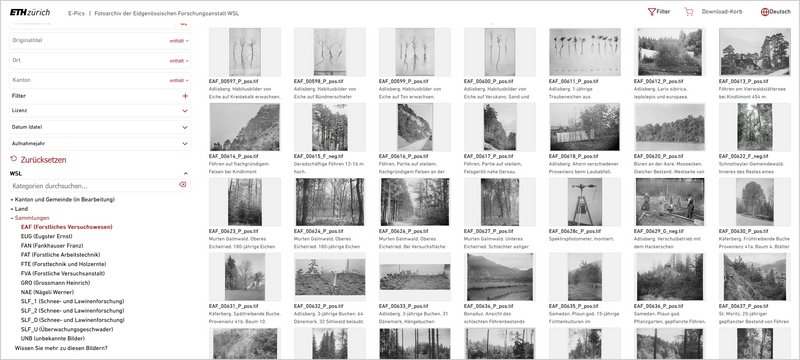Click the Zurücksetzen reset arrow icon
Image resolution: width=800 pixels, height=360 pixels.
[14, 159]
